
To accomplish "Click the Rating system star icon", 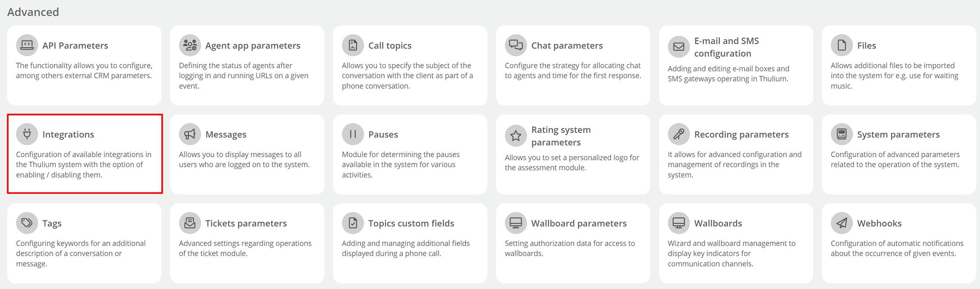I will pyautogui.click(x=516, y=136).
